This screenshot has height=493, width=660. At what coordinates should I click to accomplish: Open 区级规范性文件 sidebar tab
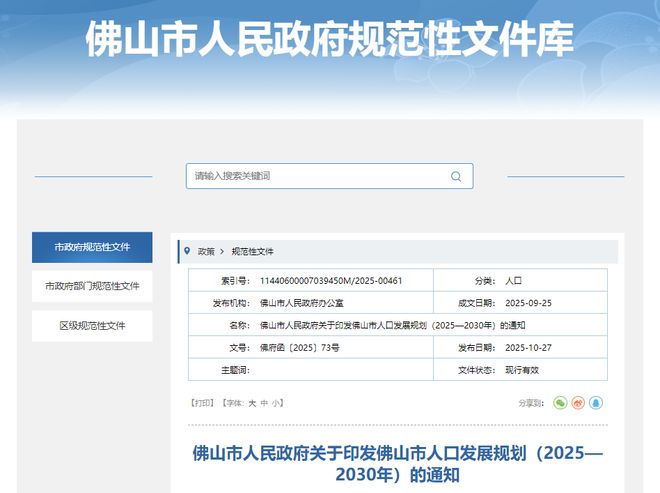pyautogui.click(x=92, y=325)
